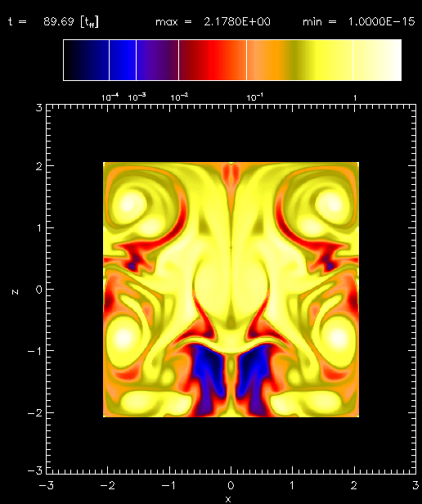
Task: Click the pale yellow end of the colorbar
Action: (377, 60)
